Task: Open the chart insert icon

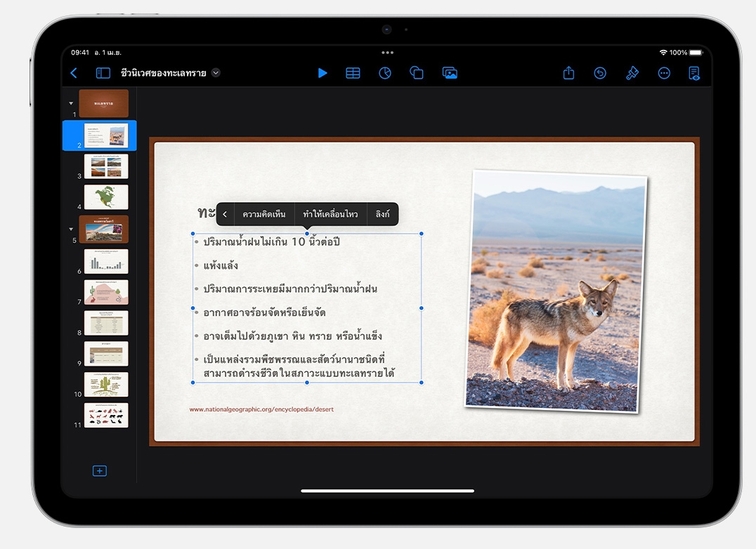Action: point(385,73)
